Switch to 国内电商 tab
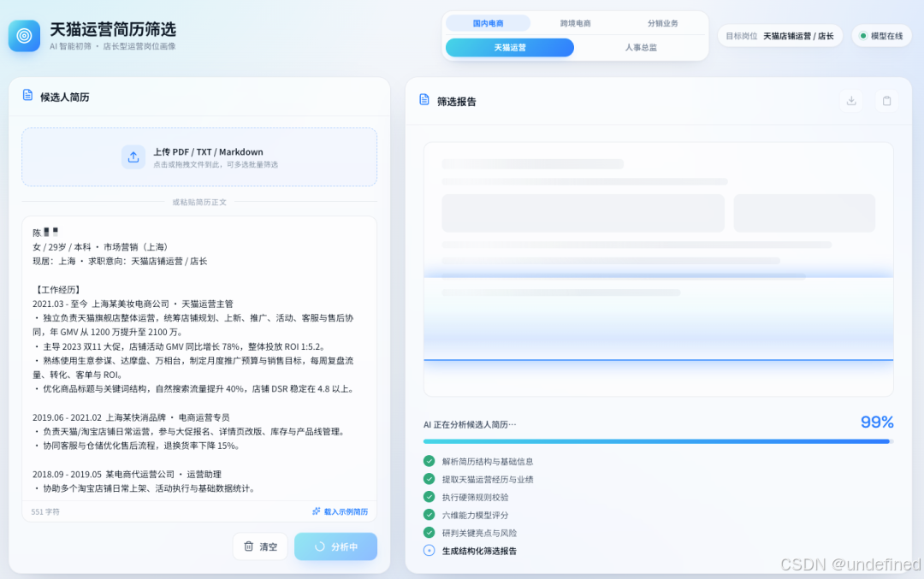Viewport: 924px width, 579px height. (x=488, y=23)
